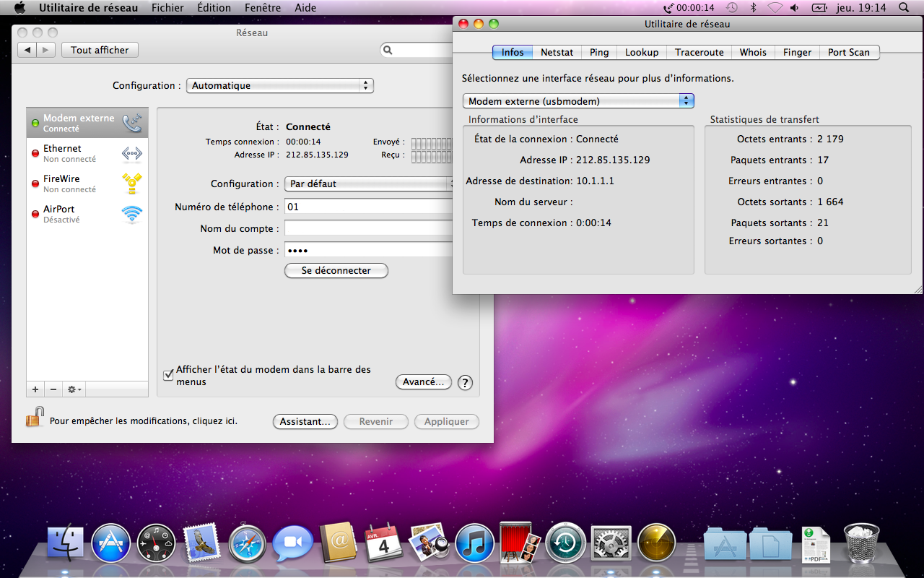Open the Spotlight magnifying glass
Screen dimensions: 924x578
pyautogui.click(x=904, y=8)
